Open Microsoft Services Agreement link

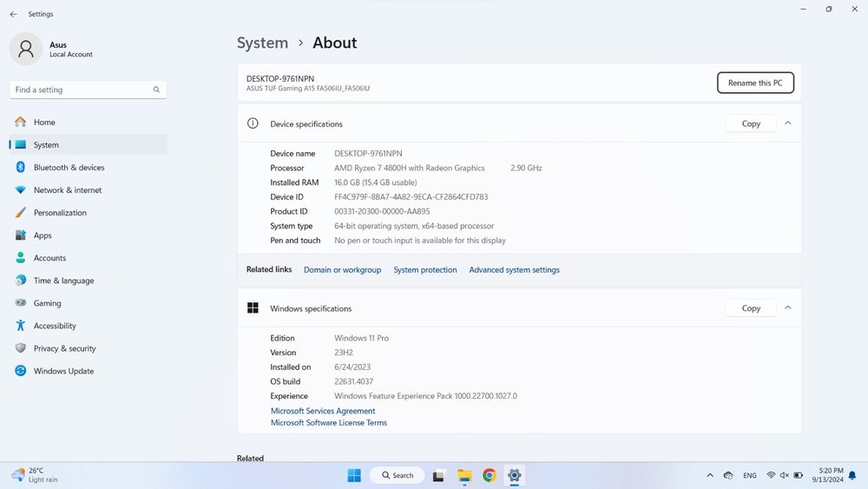pyautogui.click(x=323, y=411)
